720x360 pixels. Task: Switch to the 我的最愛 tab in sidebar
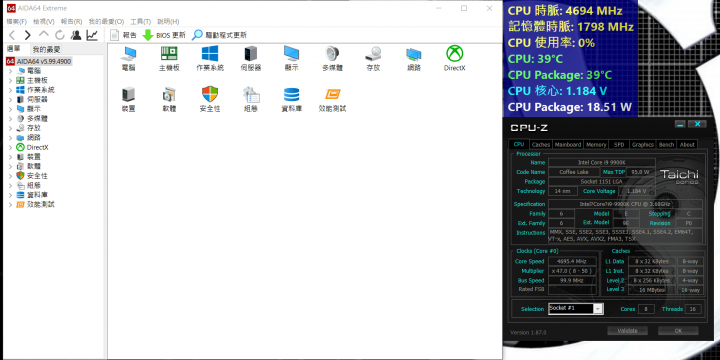click(46, 49)
